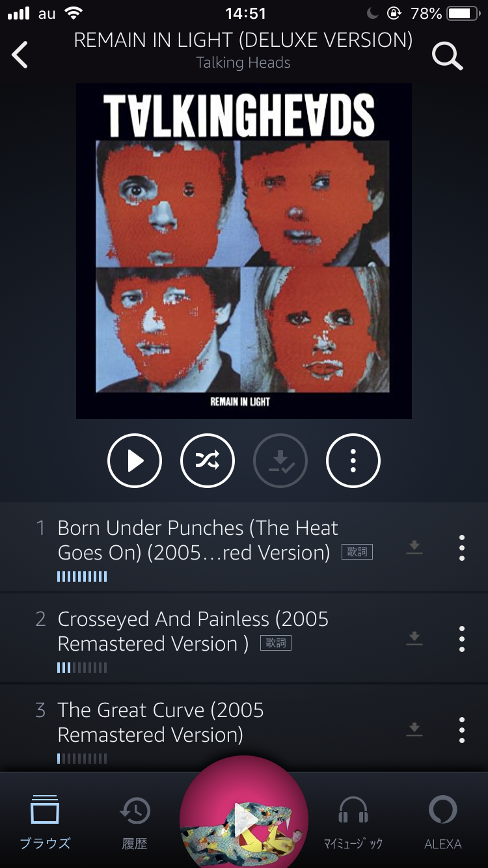The image size is (488, 868).
Task: Tap lyrics badge on Crosseyed And Painless
Action: [x=276, y=644]
